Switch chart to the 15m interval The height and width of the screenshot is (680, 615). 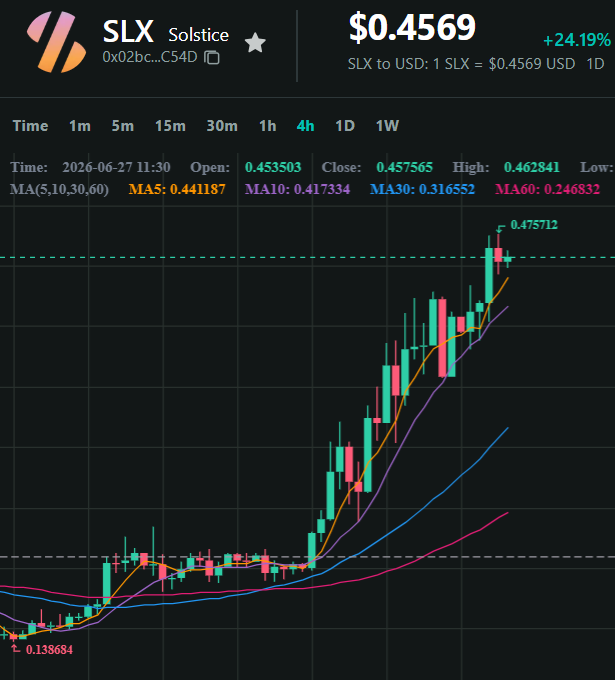[170, 126]
